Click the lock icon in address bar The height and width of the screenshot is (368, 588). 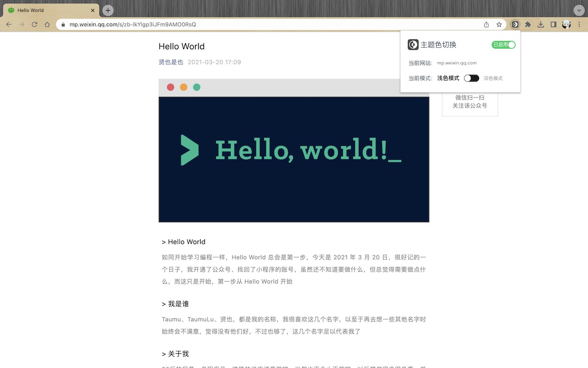(x=63, y=24)
